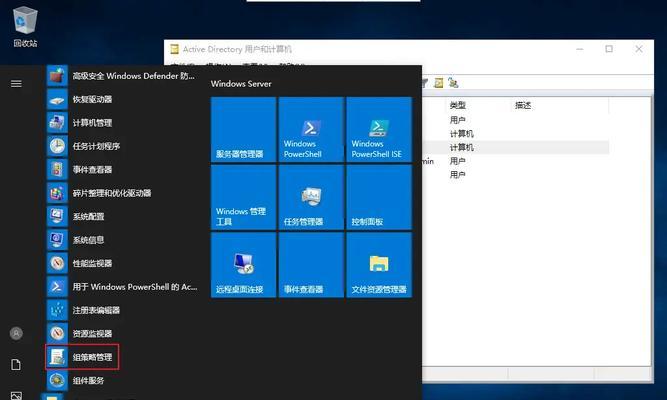
Task: Open the hamburger expand menu in Start
Action: (x=16, y=83)
